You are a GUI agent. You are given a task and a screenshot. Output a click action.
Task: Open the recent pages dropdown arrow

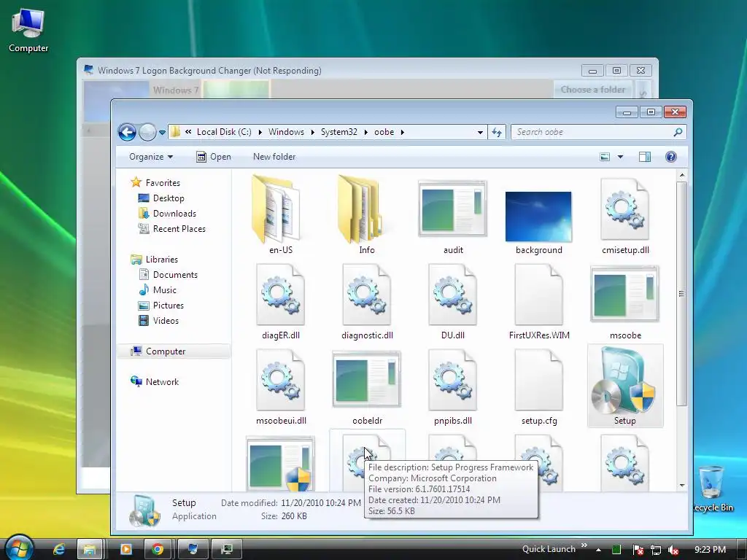click(163, 133)
